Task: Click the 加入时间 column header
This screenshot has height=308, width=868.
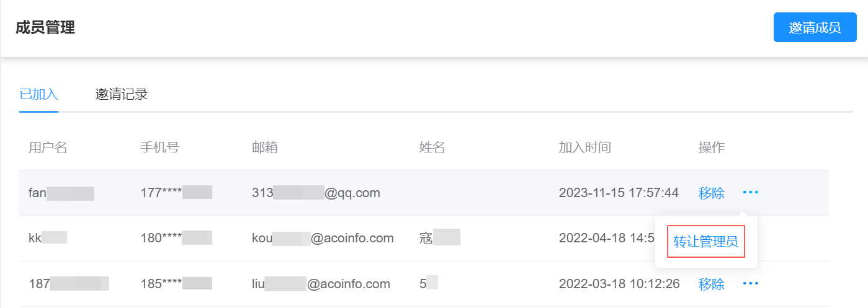Action: coord(584,147)
